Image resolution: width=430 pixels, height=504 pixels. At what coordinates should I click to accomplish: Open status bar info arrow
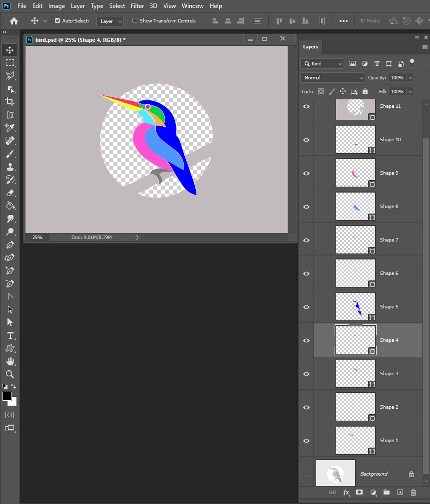[137, 238]
